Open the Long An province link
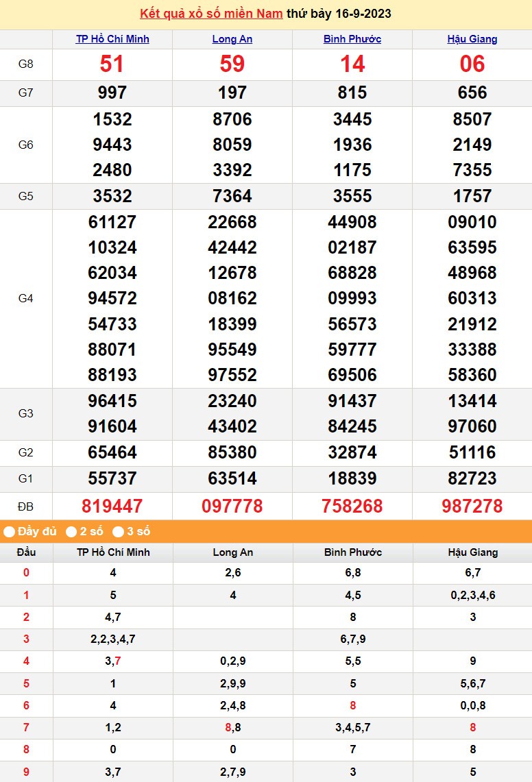This screenshot has height=782, width=532. point(232,39)
